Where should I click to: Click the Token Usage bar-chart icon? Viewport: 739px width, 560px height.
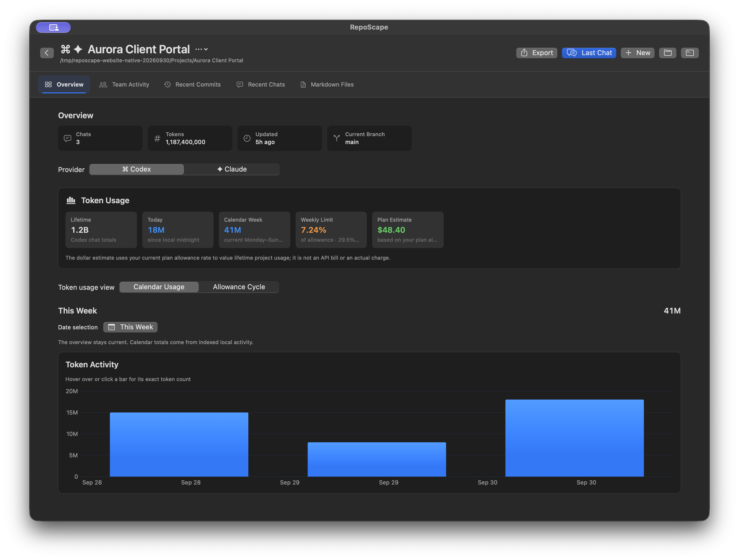point(71,200)
